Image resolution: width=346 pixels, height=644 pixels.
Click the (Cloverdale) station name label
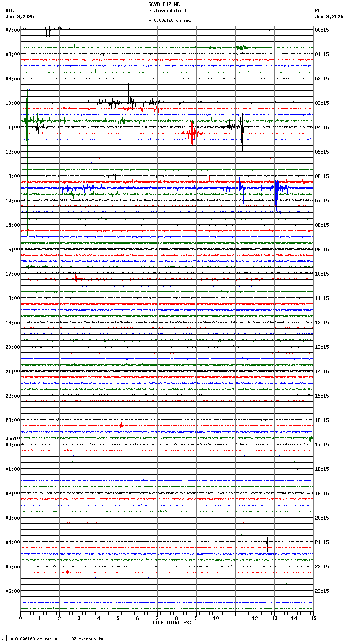click(168, 11)
